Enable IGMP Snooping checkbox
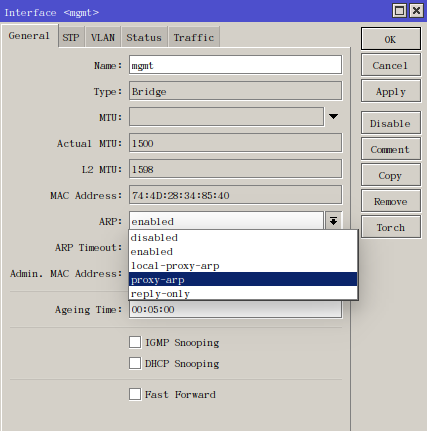This screenshot has width=427, height=431. [x=135, y=342]
